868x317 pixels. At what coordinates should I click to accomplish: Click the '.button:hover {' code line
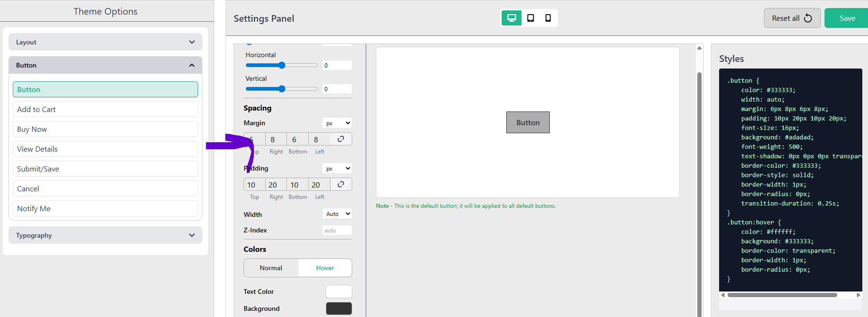[x=754, y=222]
